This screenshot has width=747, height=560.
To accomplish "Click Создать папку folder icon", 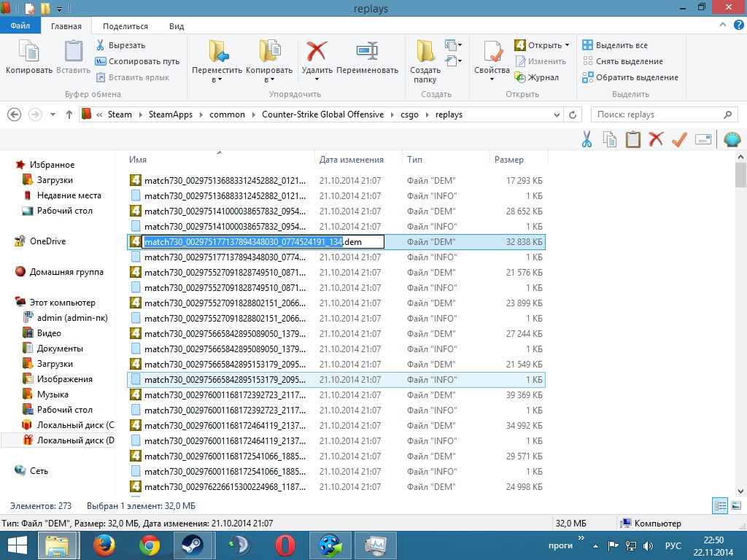I will pos(425,52).
